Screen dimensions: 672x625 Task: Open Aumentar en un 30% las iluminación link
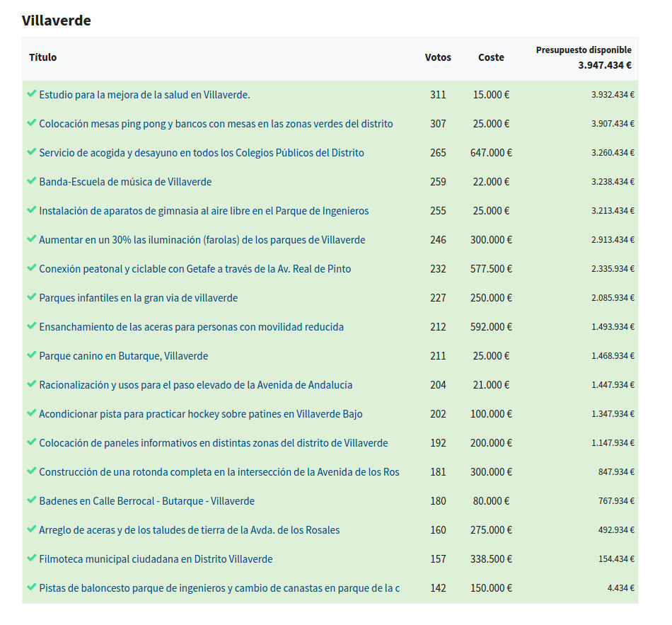tap(202, 240)
